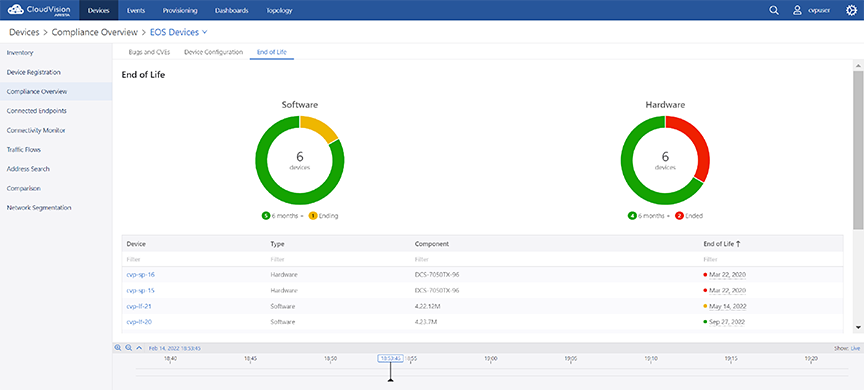Click the 4.22.12M component cell

tap(428, 306)
